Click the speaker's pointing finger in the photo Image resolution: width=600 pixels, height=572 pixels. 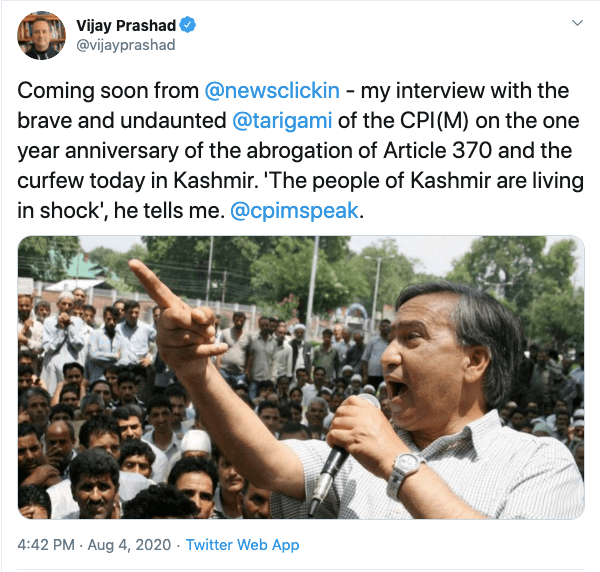coord(151,282)
